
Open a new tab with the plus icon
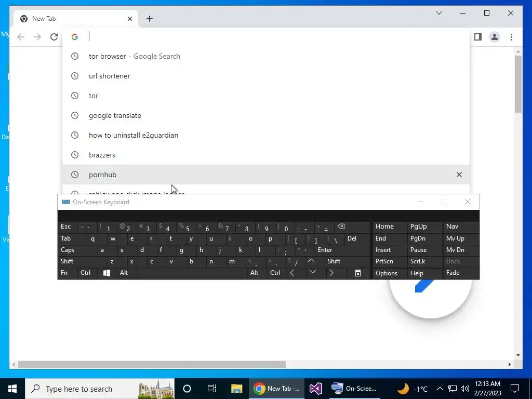pyautogui.click(x=150, y=19)
